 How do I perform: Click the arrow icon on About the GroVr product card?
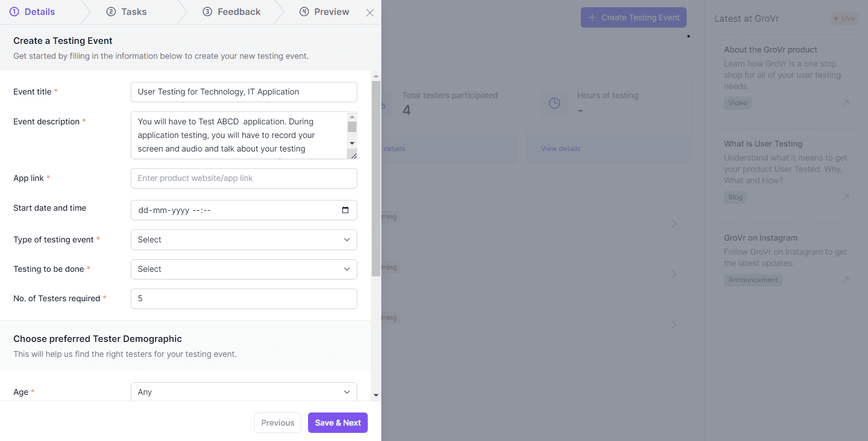pos(845,103)
